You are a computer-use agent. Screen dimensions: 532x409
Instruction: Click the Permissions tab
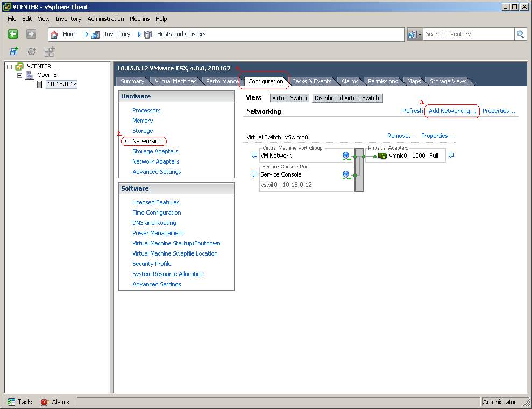382,81
